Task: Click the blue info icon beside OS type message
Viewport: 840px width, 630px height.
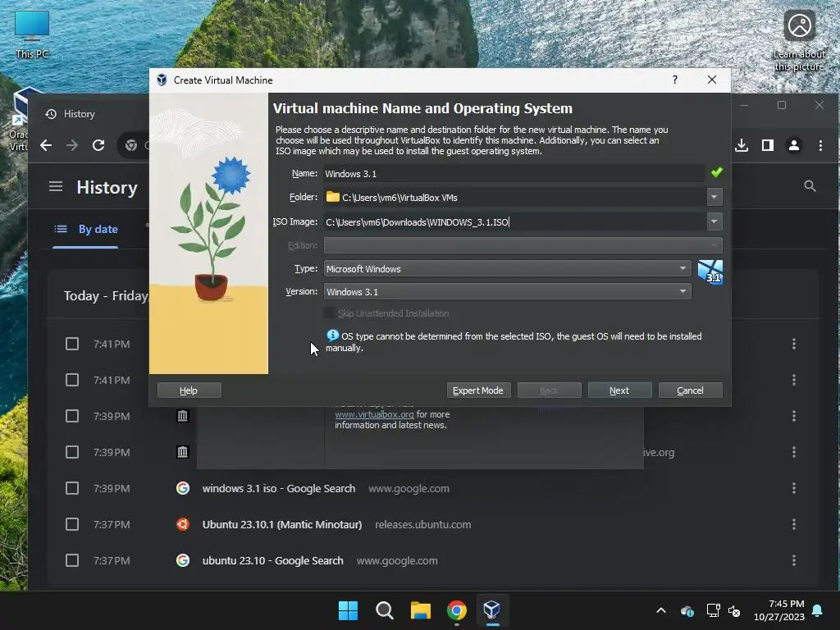Action: pos(332,336)
